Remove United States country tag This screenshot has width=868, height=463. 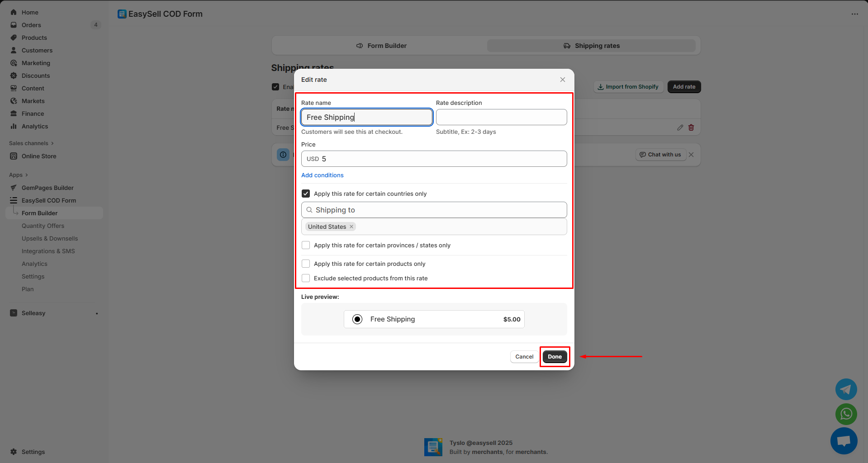351,227
